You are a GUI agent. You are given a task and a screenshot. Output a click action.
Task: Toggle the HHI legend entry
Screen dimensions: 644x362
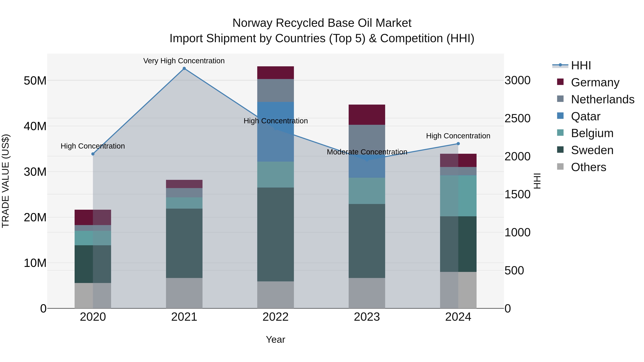click(572, 65)
